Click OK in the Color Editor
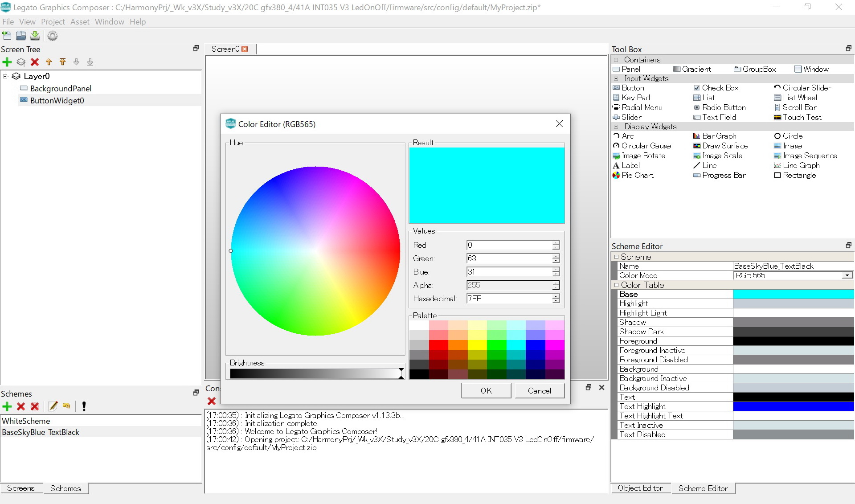The height and width of the screenshot is (504, 855). click(x=486, y=391)
